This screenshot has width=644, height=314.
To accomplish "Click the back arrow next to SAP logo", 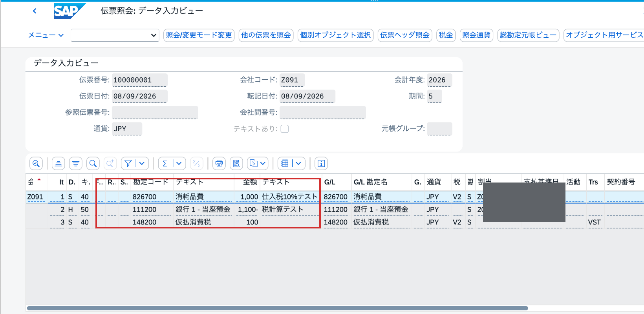I will pos(35,11).
